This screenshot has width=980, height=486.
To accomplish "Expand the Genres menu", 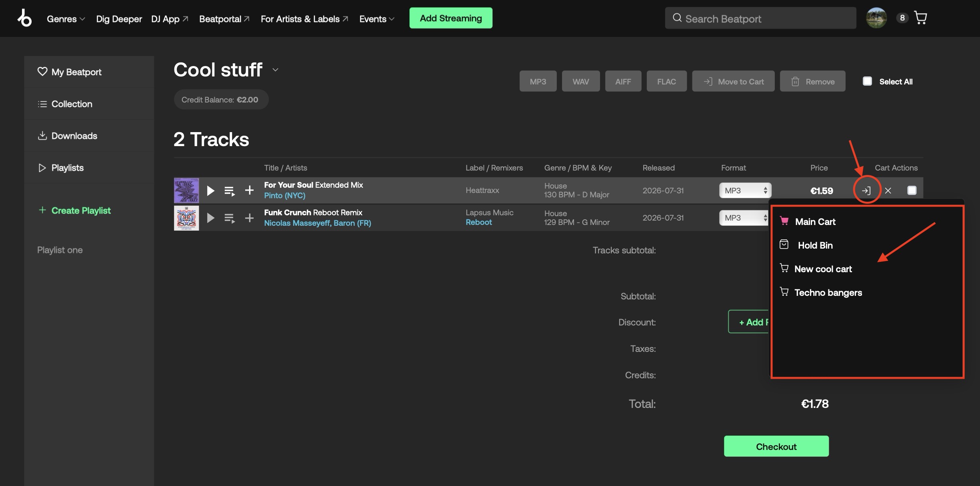I will pos(66,19).
